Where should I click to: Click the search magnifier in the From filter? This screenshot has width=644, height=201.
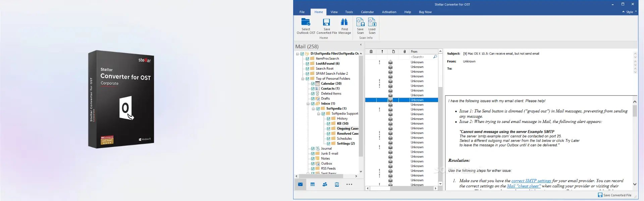435,57
